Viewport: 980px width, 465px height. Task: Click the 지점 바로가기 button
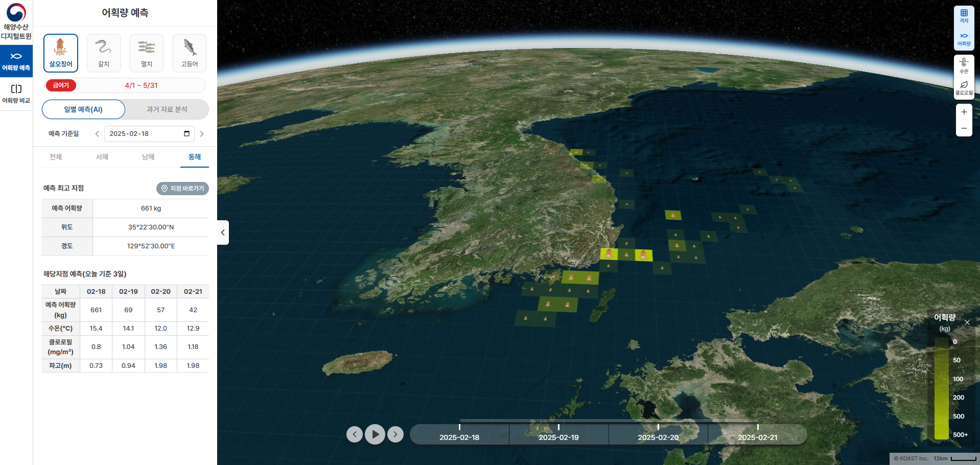pos(182,189)
